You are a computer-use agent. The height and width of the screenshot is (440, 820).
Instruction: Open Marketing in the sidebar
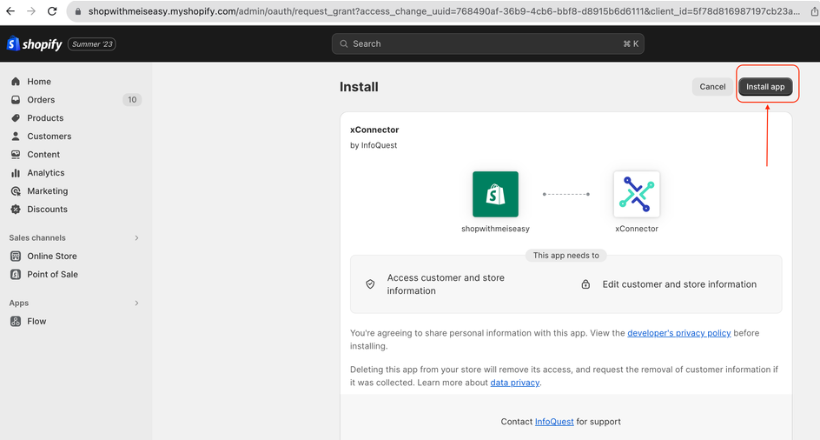(48, 191)
